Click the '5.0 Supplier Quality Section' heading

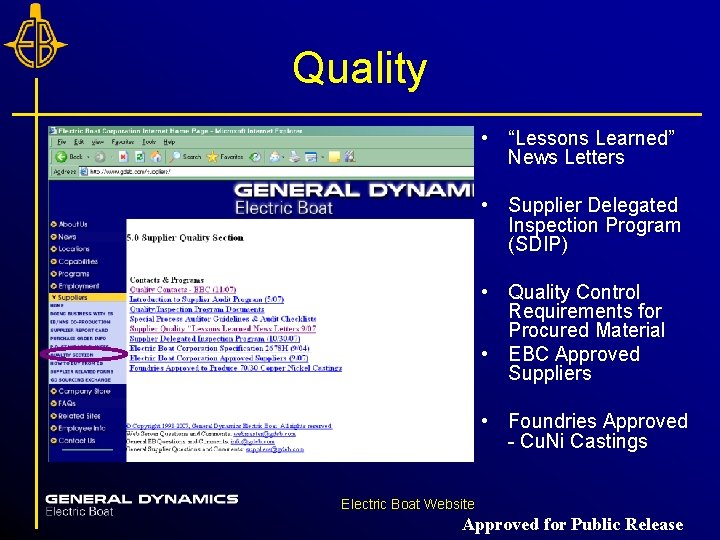click(x=185, y=238)
